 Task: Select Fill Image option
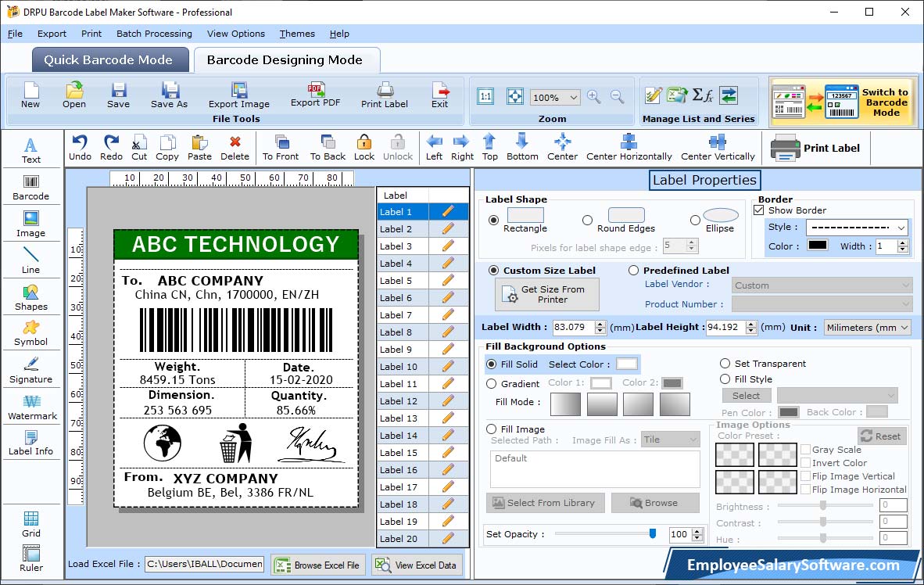[x=492, y=429]
